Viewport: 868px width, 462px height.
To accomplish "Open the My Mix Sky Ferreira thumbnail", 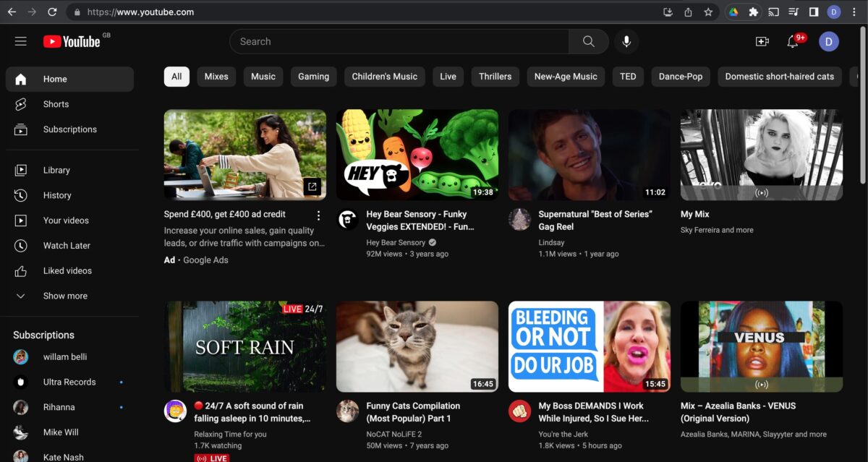I will [762, 155].
